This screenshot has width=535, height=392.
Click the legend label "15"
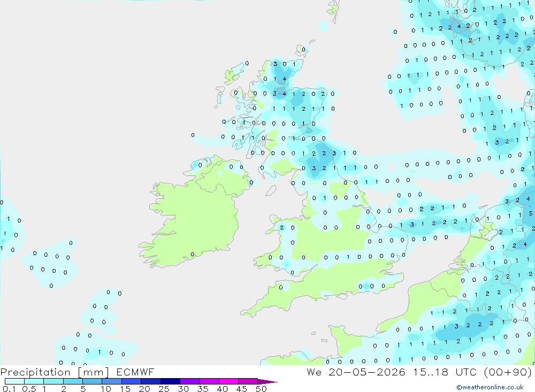point(125,389)
